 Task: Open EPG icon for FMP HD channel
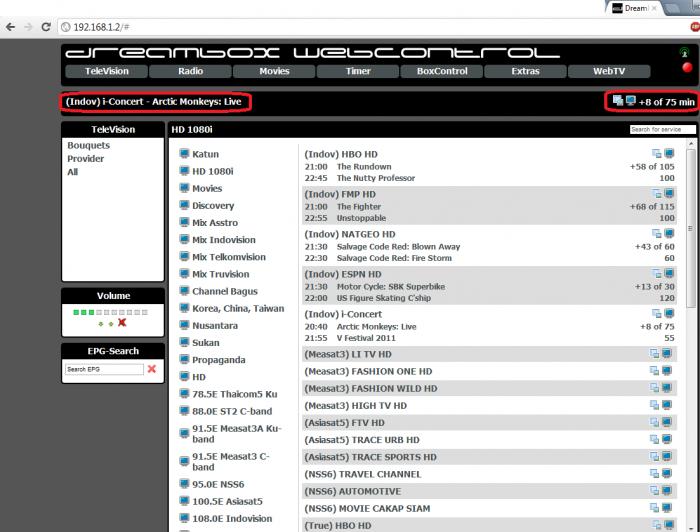(x=657, y=194)
